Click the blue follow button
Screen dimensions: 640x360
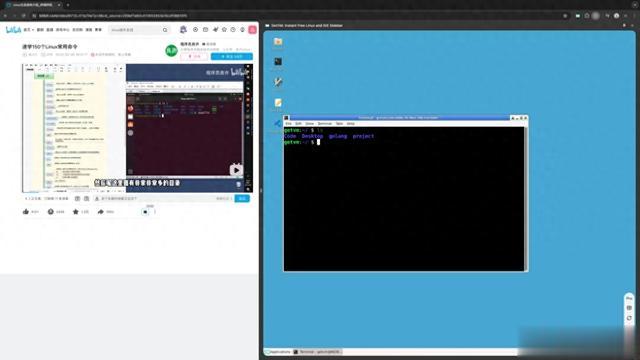[x=231, y=56]
